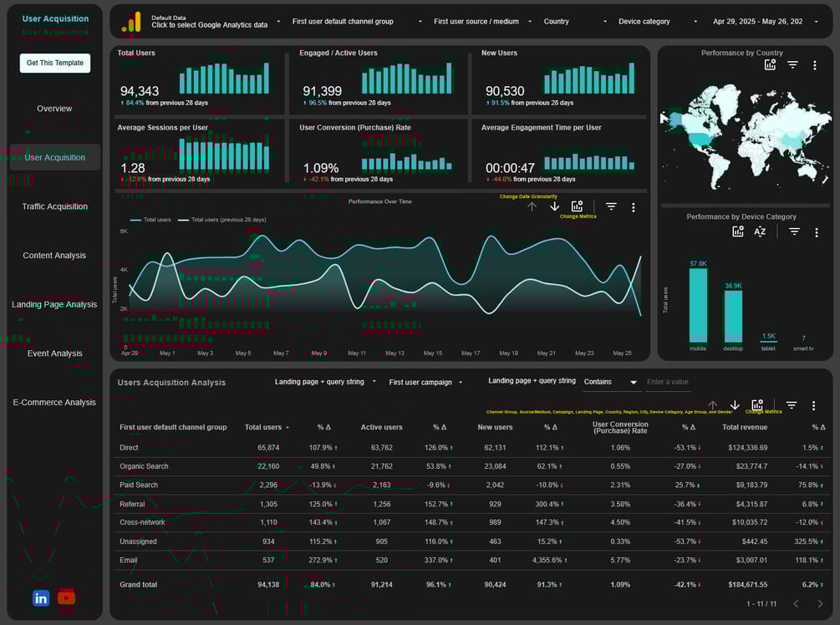Open Change Metrics icon in Users Acquisition table
This screenshot has width=840, height=625.
click(x=757, y=405)
